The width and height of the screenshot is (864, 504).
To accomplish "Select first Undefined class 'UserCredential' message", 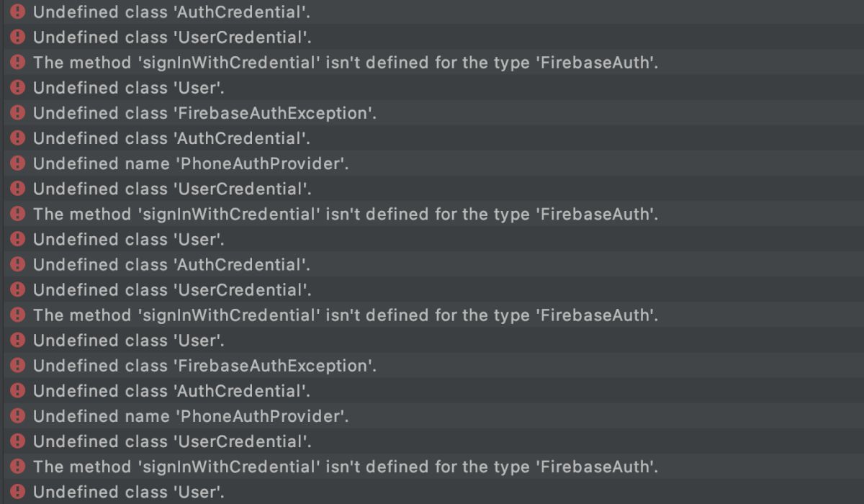I will tap(171, 37).
